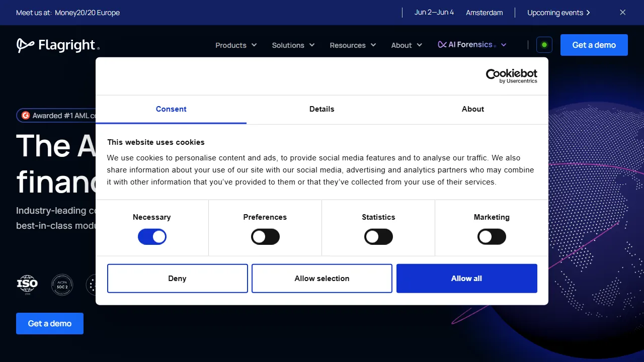
Task: Switch to the Details tab
Action: 322,109
